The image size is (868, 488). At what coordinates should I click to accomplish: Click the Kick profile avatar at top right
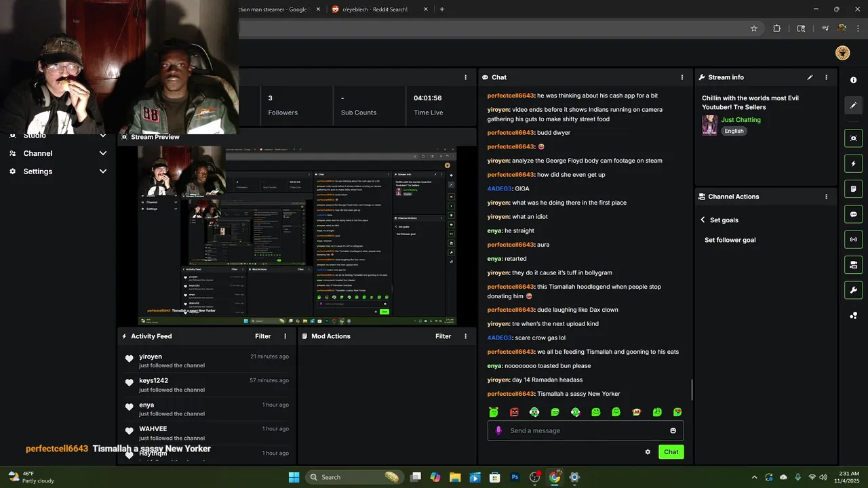843,53
